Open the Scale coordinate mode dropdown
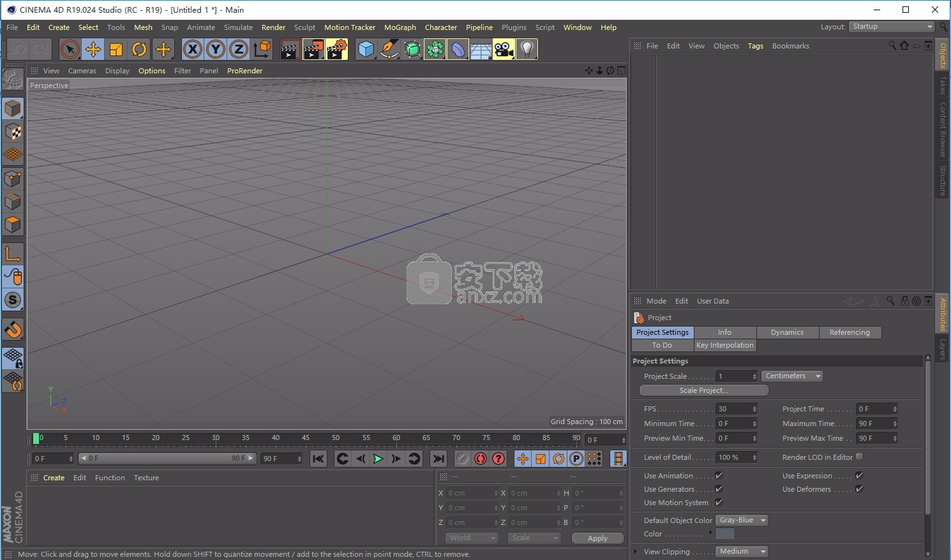951x560 pixels. (534, 538)
